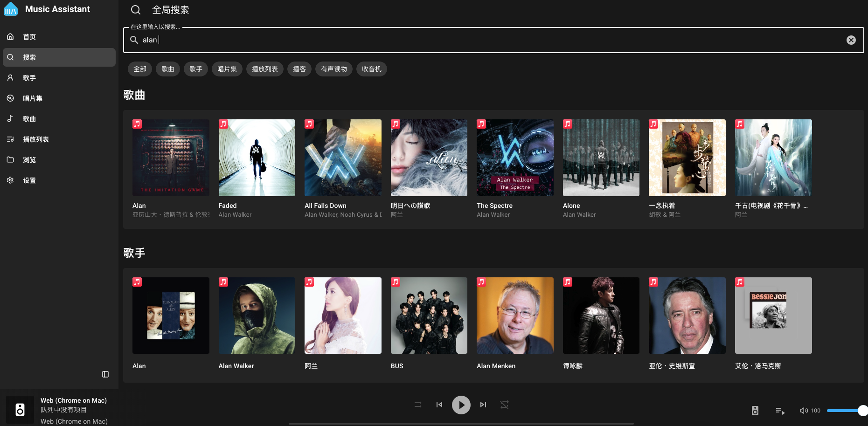
Task: Filter results by 全部
Action: click(x=140, y=69)
